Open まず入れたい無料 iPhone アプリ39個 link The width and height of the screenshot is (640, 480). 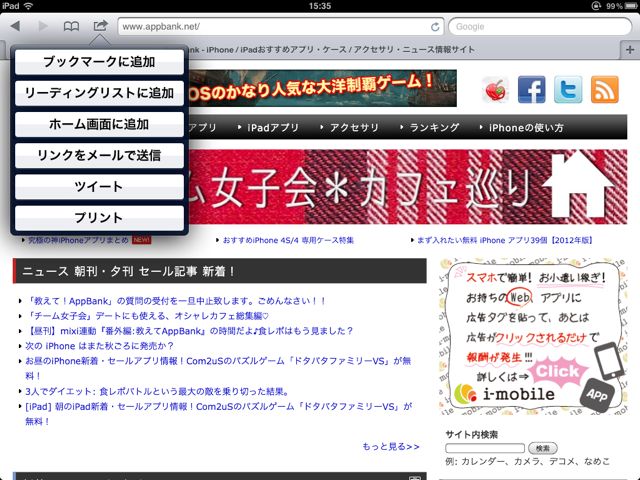click(504, 240)
